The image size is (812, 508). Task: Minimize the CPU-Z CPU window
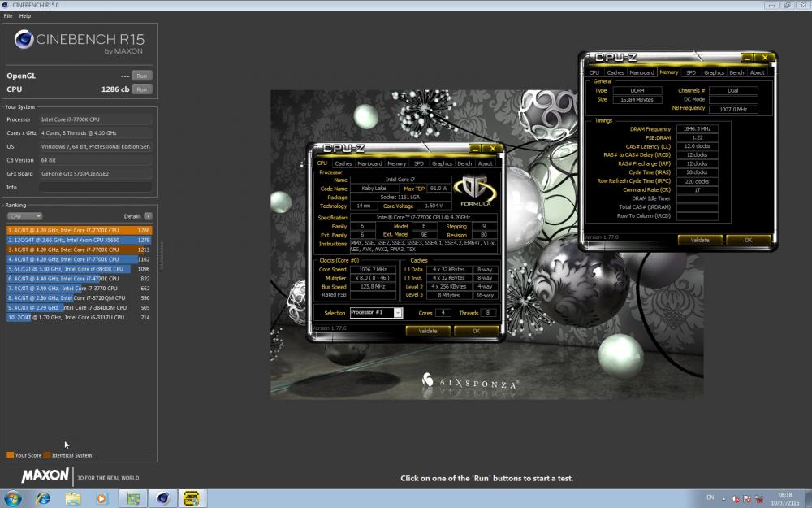(x=474, y=149)
